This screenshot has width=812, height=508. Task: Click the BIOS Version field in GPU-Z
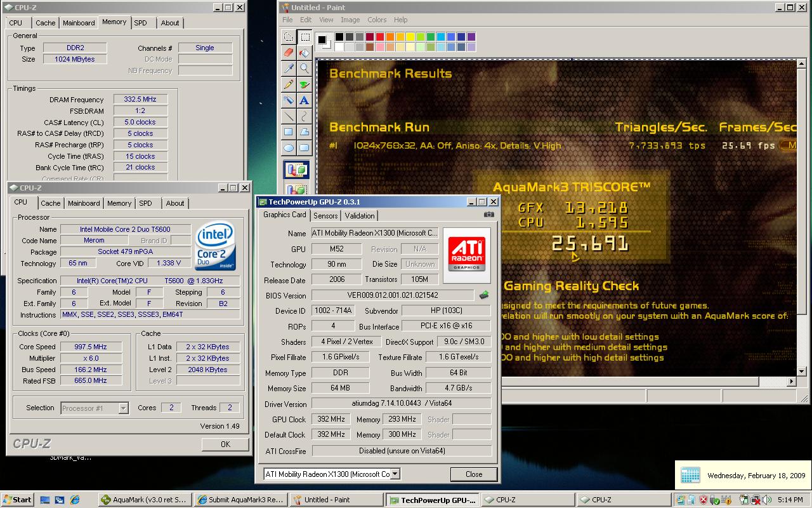[393, 295]
